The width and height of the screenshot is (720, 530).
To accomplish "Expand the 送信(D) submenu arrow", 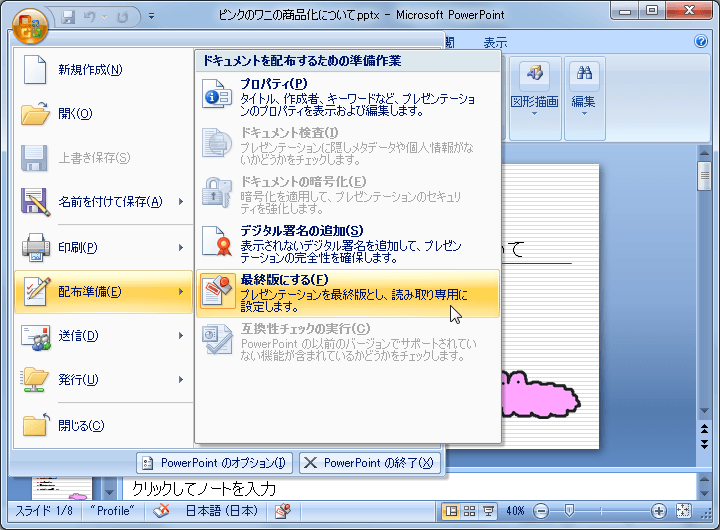I will (181, 336).
